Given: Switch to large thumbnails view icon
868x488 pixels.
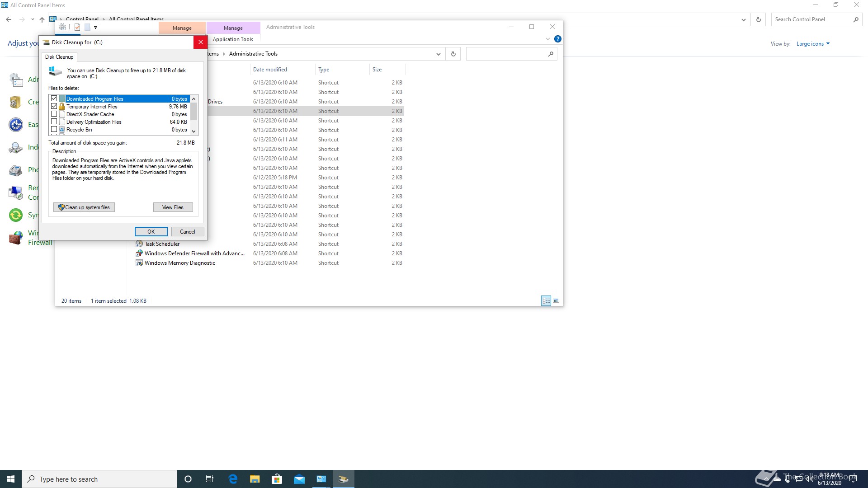Looking at the screenshot, I should (556, 301).
